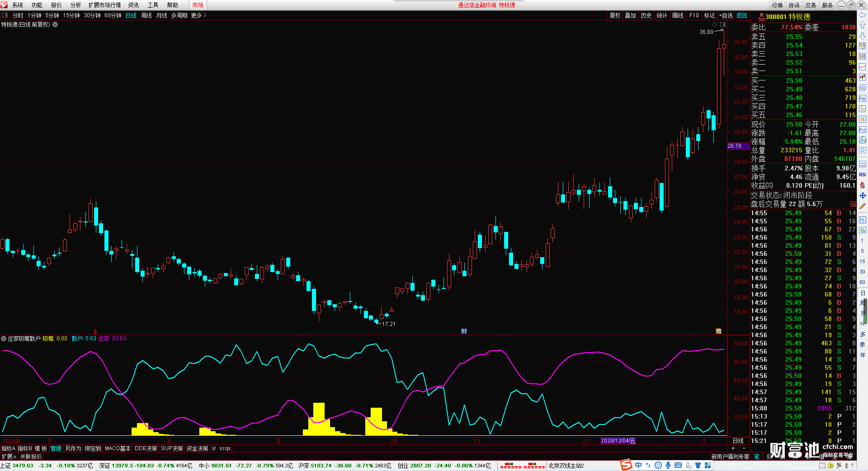
Task: Click the 交易 button at top right
Action: (x=811, y=5)
